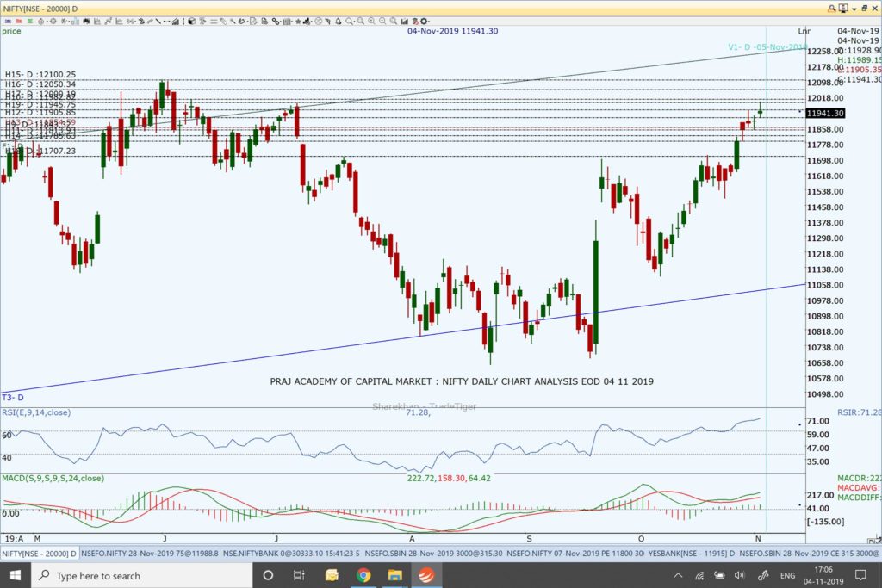Viewport: 882px width, 588px height.
Task: Select the parallel lines tool
Action: (x=214, y=22)
